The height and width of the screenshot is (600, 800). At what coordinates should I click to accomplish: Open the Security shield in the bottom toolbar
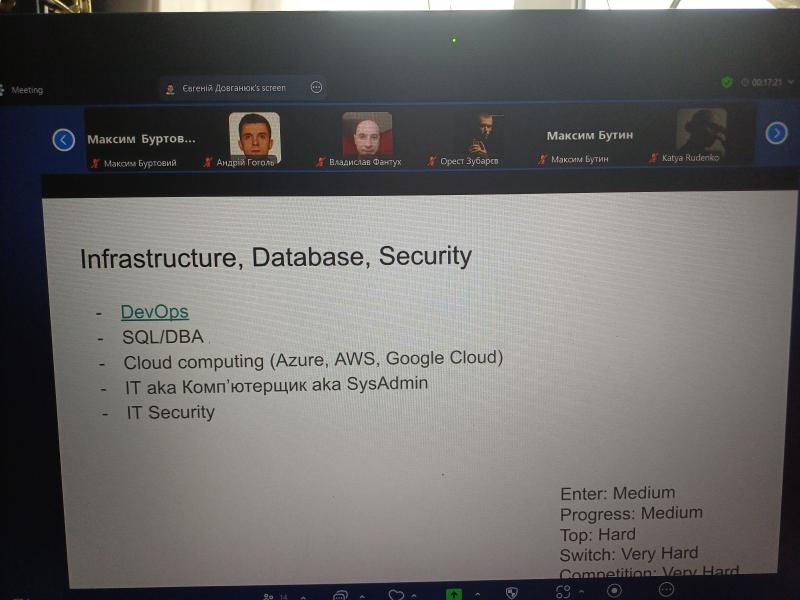coord(512,592)
